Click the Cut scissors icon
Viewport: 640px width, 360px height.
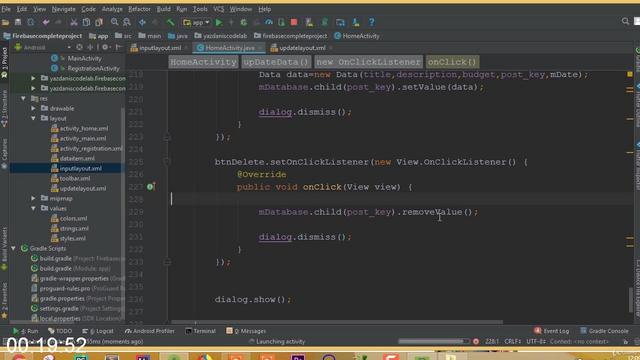74,22
